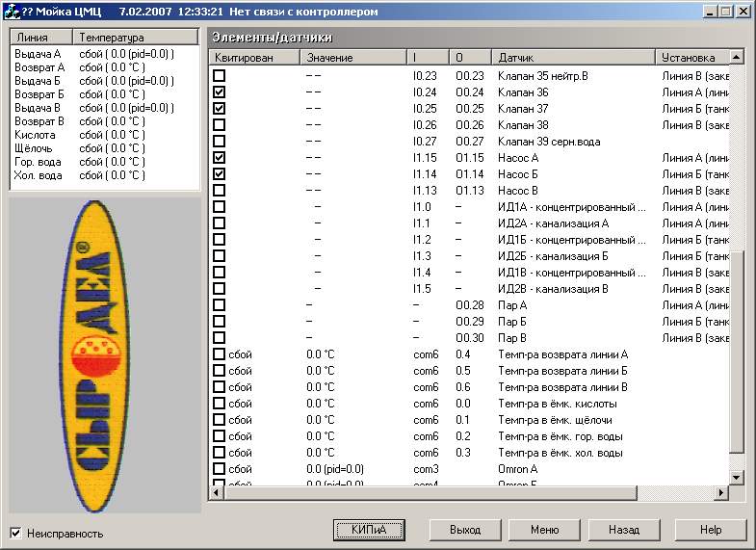
Task: Click the horizontal scrollbar right arrow
Action: [x=721, y=492]
